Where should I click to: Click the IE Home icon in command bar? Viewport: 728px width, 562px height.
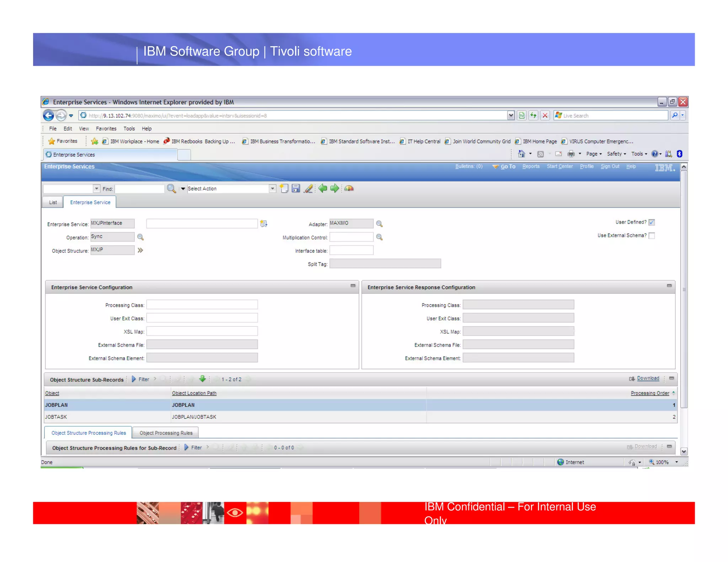[x=521, y=154]
